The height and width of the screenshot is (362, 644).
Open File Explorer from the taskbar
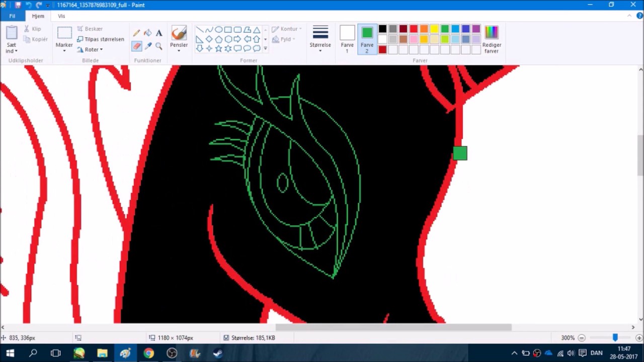click(102, 353)
